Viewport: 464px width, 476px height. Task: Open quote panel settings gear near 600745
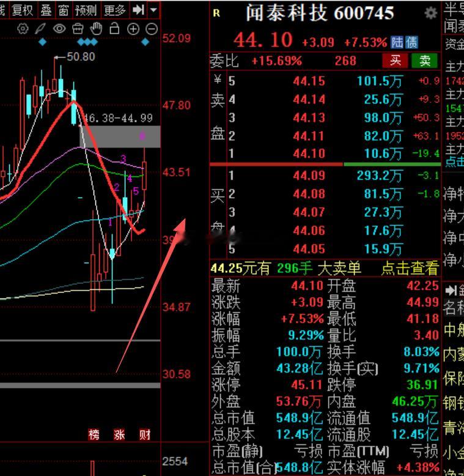point(430,13)
